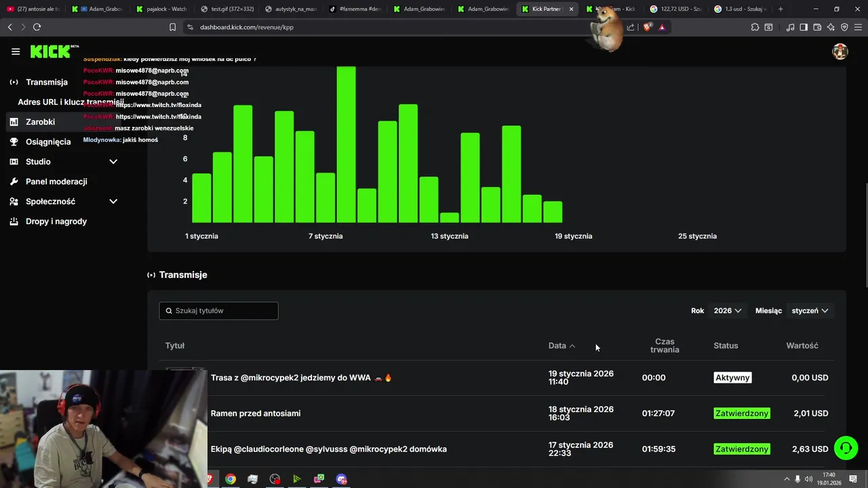868x488 pixels.
Task: Toggle the browser sidebar panel icon
Action: 804,27
